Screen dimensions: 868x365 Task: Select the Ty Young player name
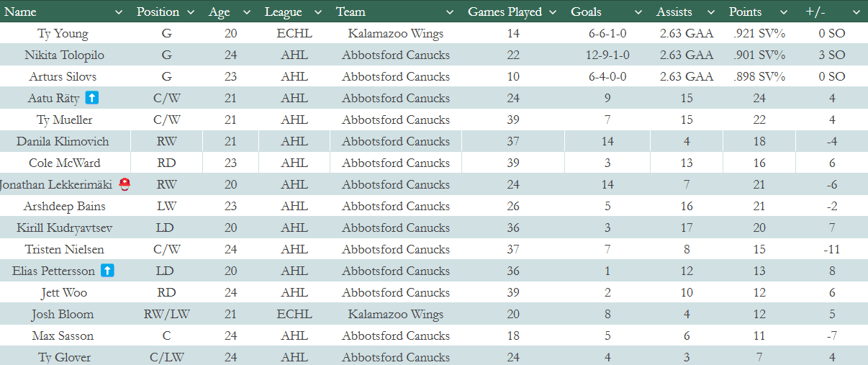[x=62, y=34]
